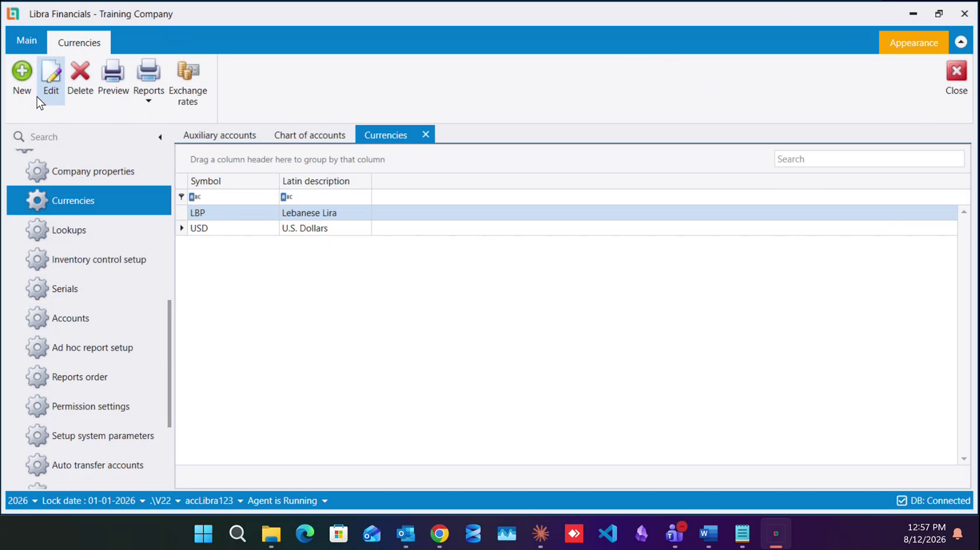Select Currencies in the sidebar
The height and width of the screenshot is (550, 980).
[x=89, y=201]
